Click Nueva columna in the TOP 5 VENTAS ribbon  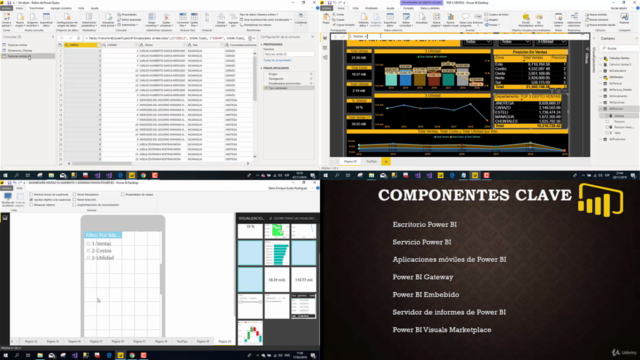point(598,20)
